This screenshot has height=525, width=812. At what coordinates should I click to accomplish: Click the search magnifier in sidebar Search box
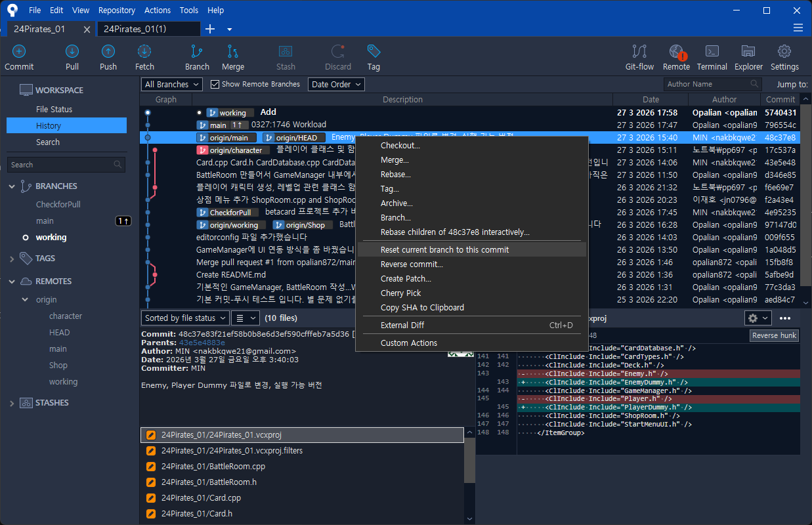tap(118, 165)
